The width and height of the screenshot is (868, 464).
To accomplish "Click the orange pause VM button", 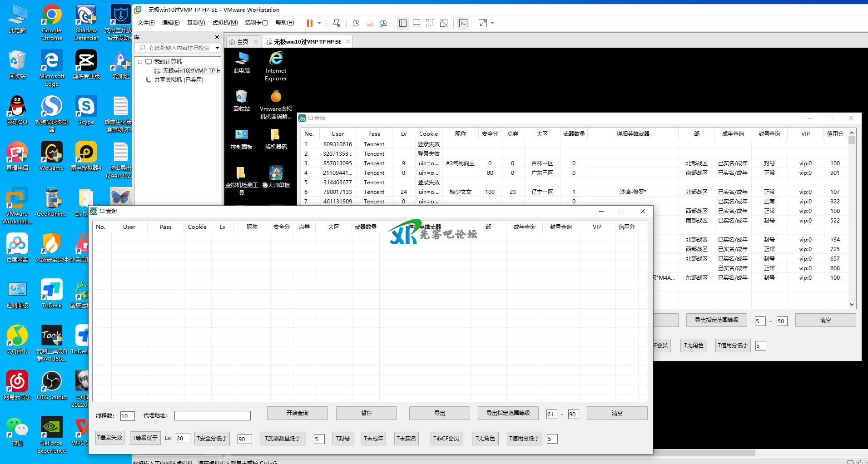I will 309,23.
